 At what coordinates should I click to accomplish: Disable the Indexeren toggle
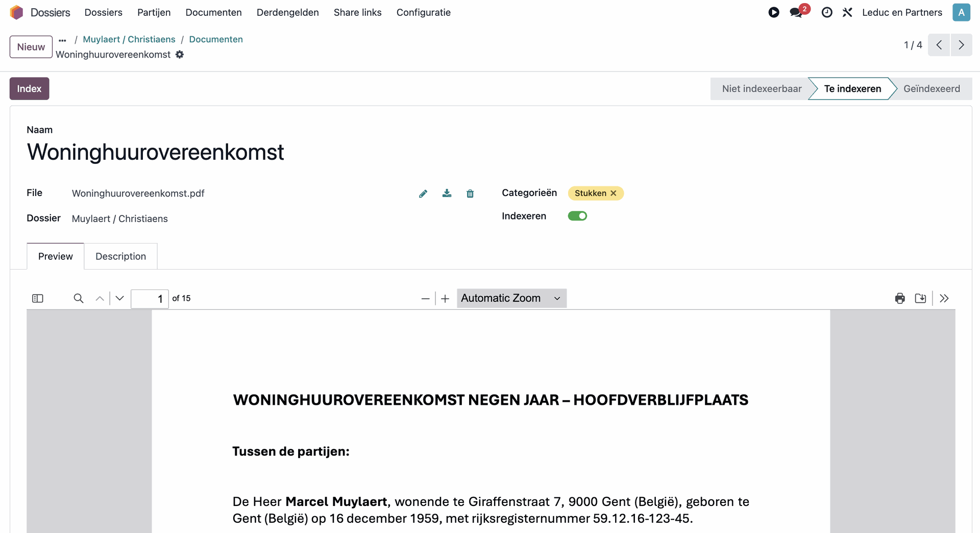[x=577, y=216]
